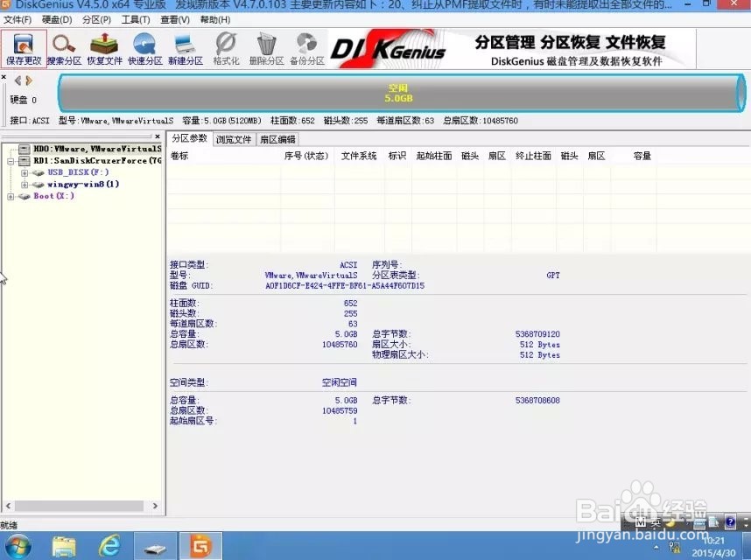The width and height of the screenshot is (751, 560).
Task: Expand the wingwy-win8(1) tree node
Action: (x=24, y=185)
